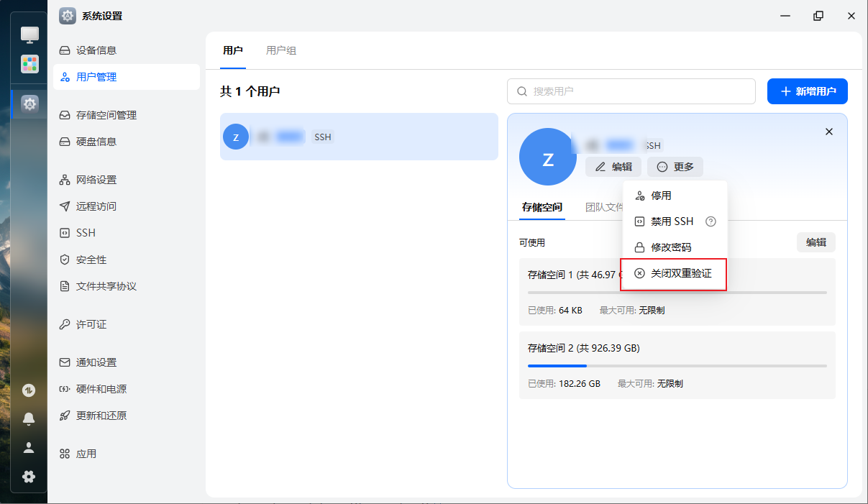Click 关闭双重验证 menu option
868x504 pixels.
tap(680, 274)
